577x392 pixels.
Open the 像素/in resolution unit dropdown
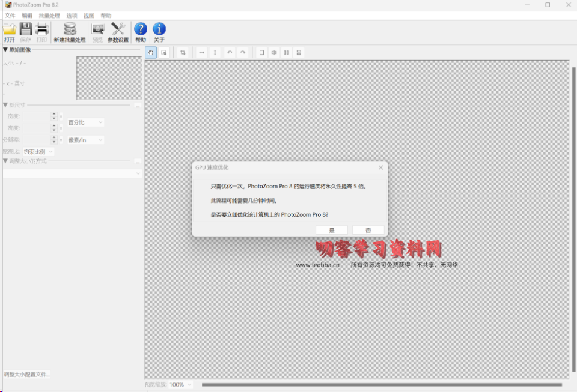pos(85,140)
